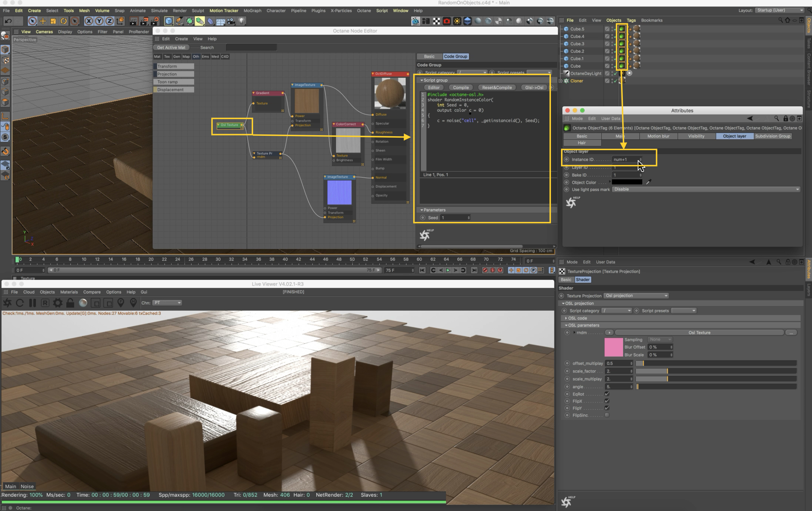Click the Object Color black swatch
This screenshot has height=511, width=812.
tap(627, 182)
